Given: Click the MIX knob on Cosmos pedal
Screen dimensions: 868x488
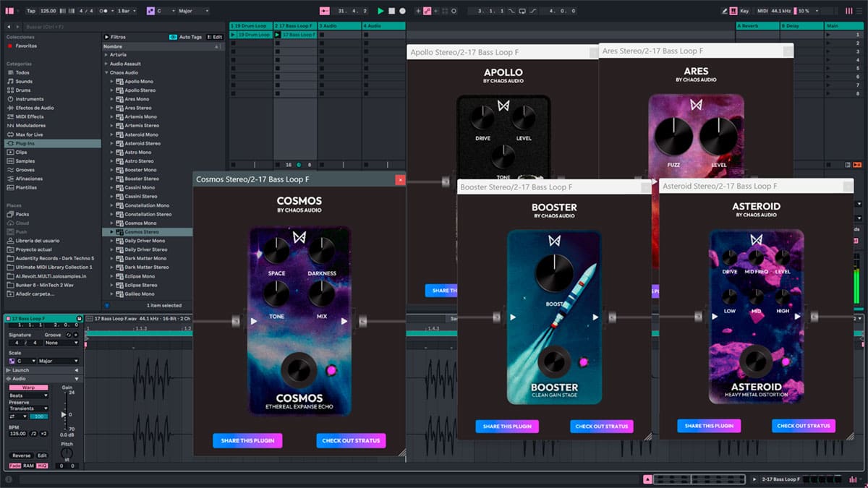Looking at the screenshot, I should (321, 294).
